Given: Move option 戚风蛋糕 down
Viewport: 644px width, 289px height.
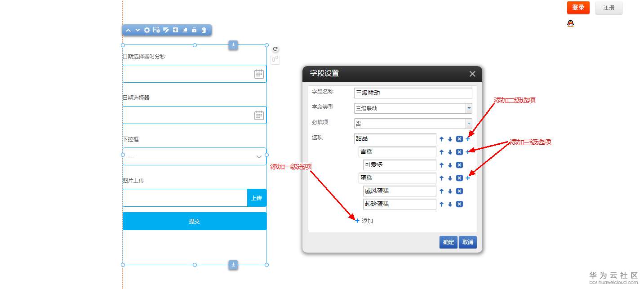Looking at the screenshot, I should coord(450,191).
